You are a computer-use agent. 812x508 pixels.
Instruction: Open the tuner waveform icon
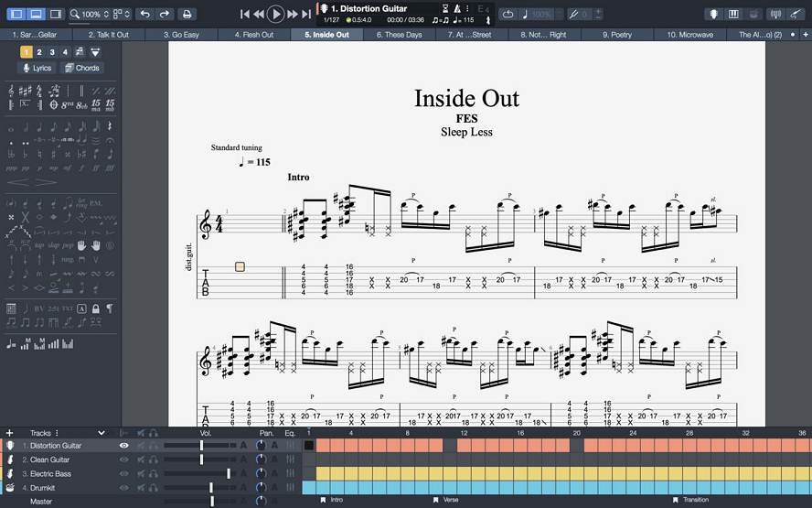(775, 14)
